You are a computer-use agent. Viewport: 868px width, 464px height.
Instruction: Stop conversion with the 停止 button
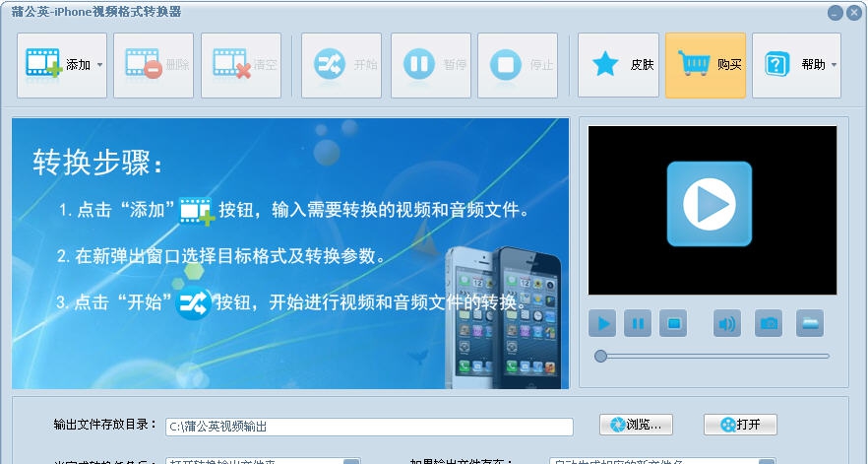[518, 65]
